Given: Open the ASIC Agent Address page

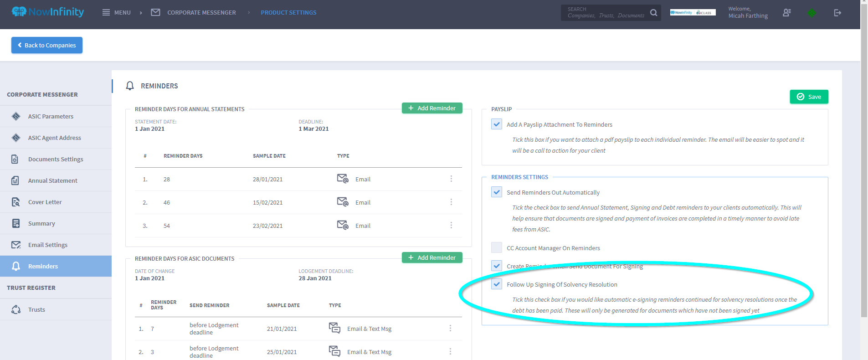Looking at the screenshot, I should point(55,138).
